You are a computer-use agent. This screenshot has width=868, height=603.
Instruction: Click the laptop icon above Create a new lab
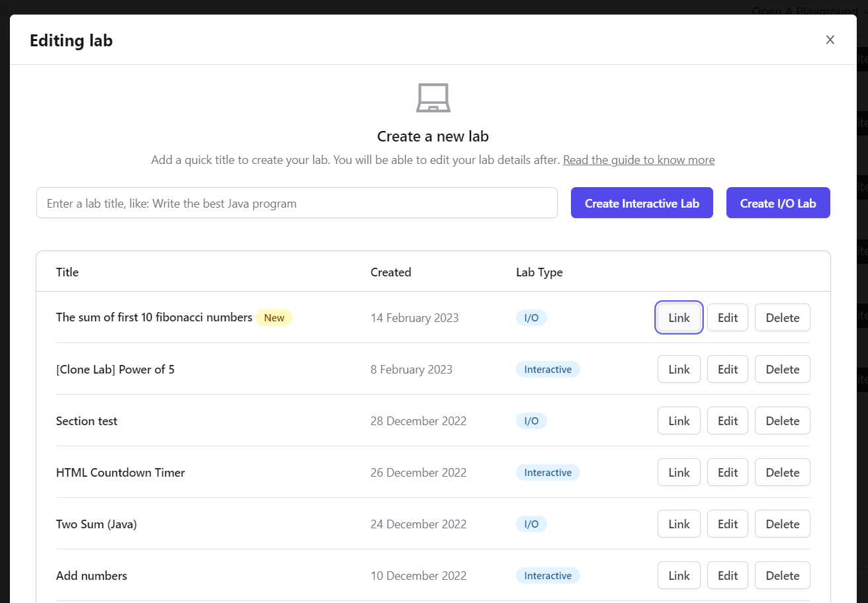433,99
